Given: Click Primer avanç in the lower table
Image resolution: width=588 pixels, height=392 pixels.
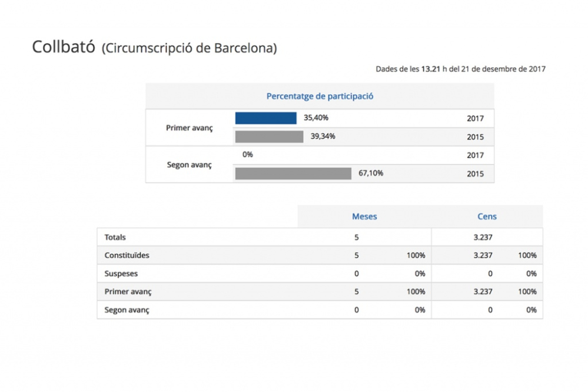Looking at the screenshot, I should [128, 291].
